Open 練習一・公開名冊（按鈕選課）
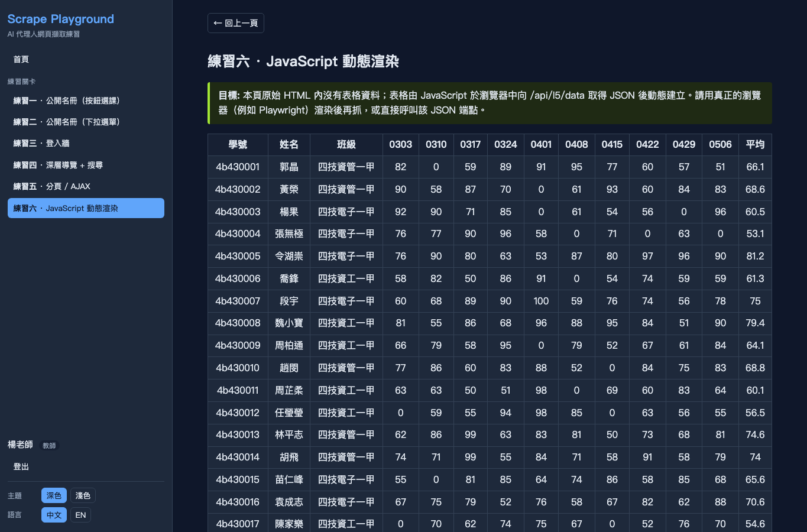 (86, 100)
